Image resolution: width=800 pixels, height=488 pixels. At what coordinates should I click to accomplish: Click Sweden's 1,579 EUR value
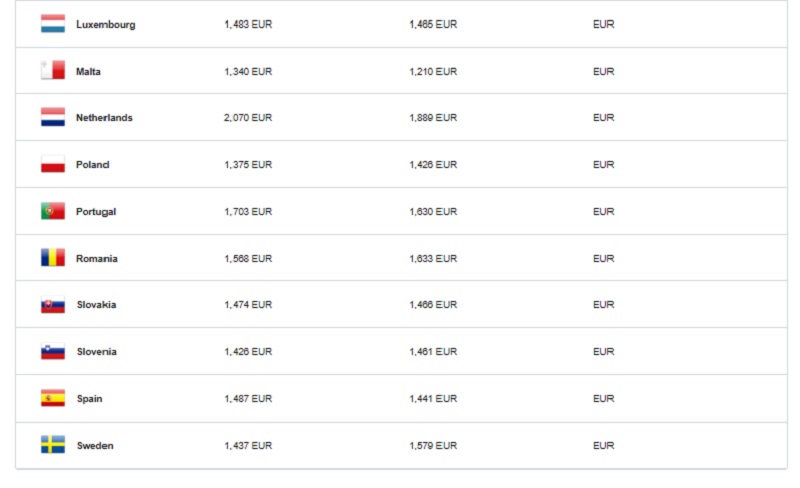(433, 446)
